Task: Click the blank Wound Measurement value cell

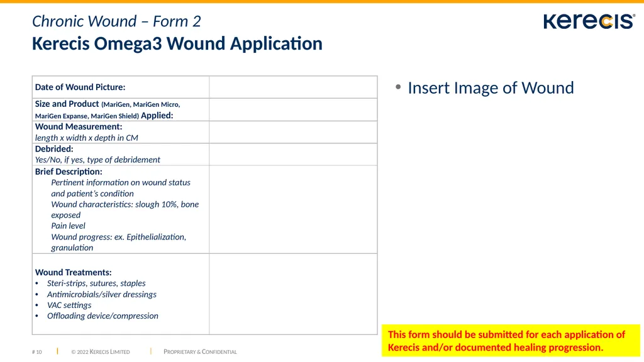Action: pos(293,132)
